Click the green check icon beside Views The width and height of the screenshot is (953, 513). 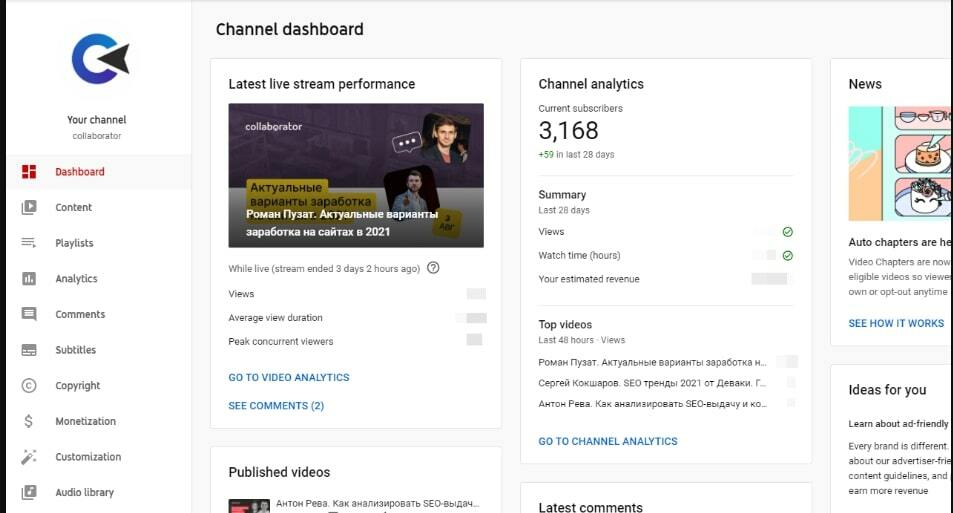(x=788, y=232)
